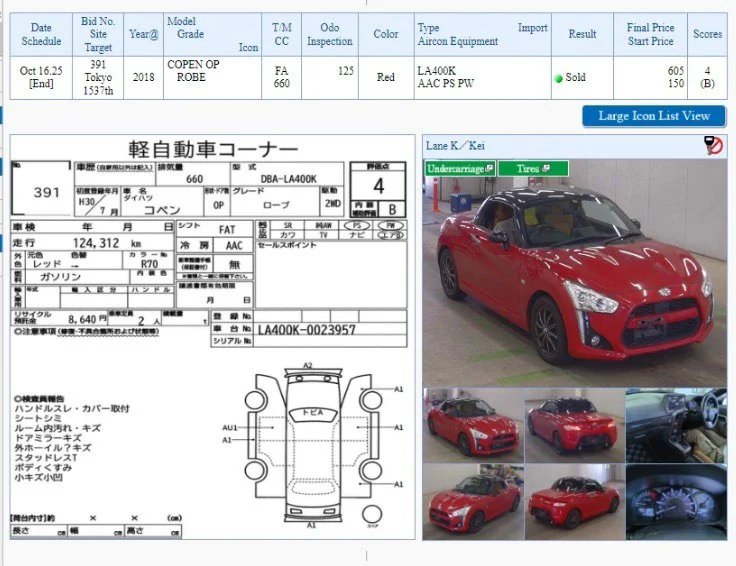
Task: Open the front-left thumbnail in bottom row
Action: (473, 502)
